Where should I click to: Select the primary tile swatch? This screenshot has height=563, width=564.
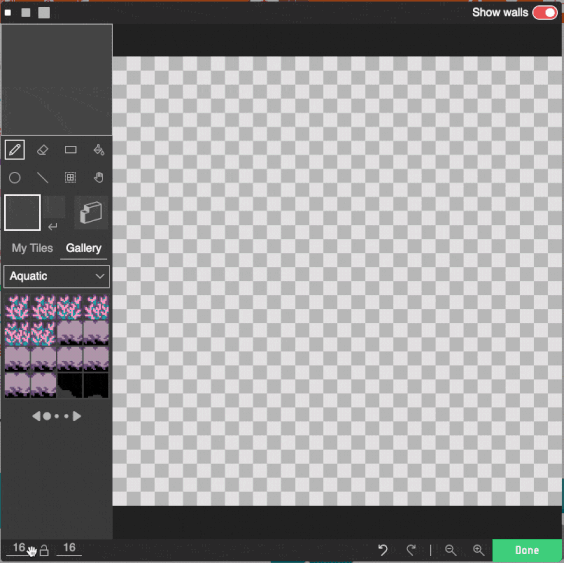click(22, 213)
